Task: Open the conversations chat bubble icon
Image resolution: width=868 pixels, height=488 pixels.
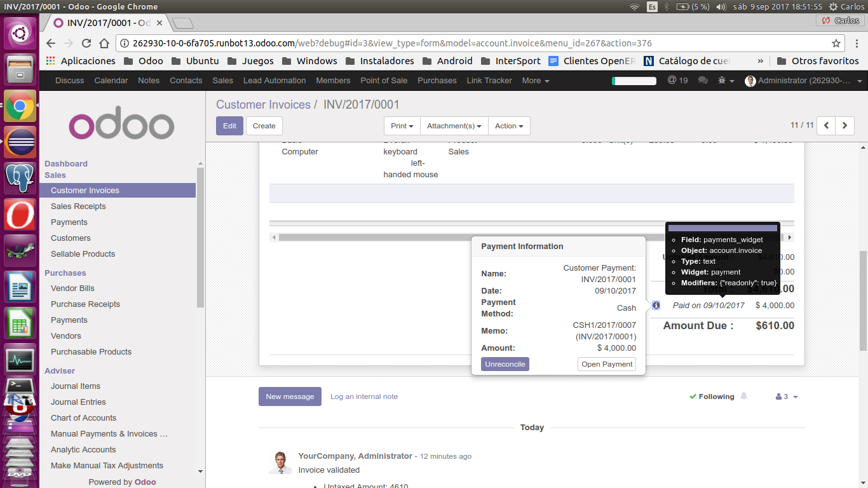Action: click(703, 81)
